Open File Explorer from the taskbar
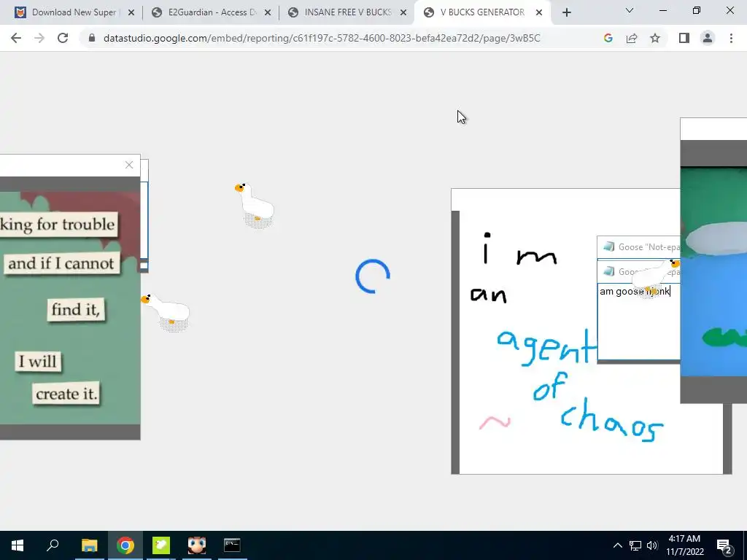This screenshot has width=747, height=560. 89,545
